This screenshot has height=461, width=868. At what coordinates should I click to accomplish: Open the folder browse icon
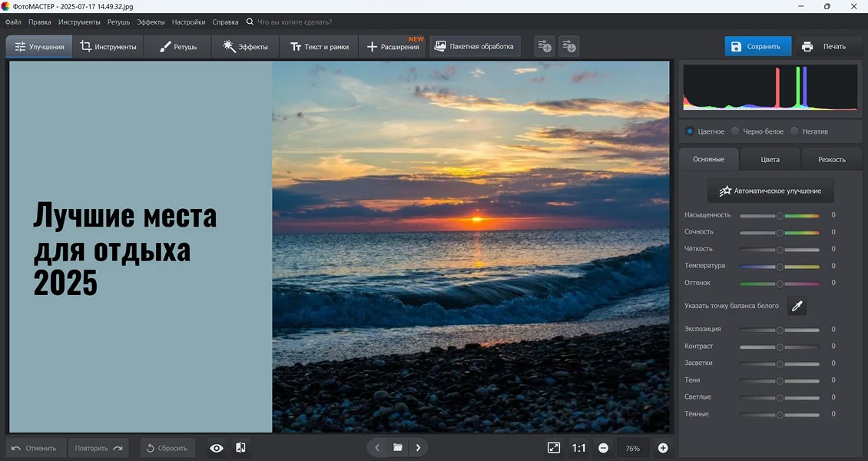398,448
